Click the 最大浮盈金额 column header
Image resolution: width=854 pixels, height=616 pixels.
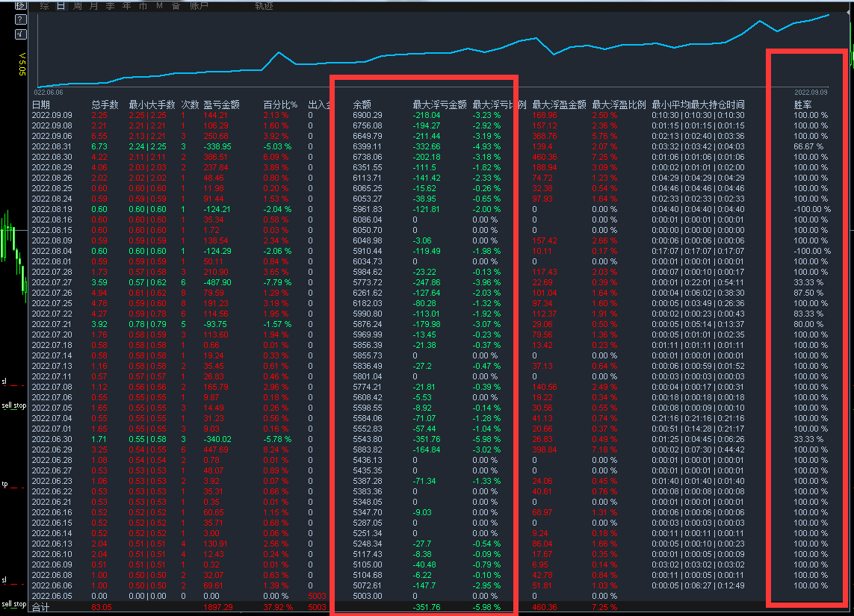560,105
